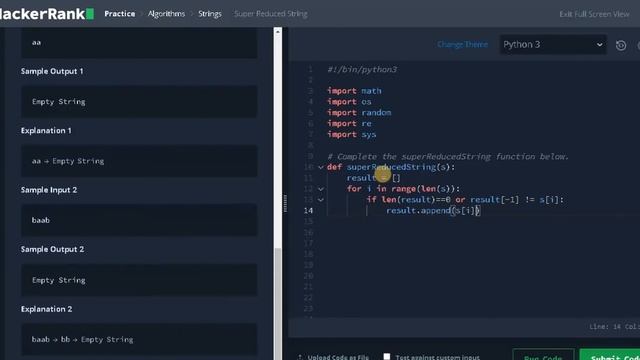This screenshot has width=640, height=360.
Task: Click the reset code history icon
Action: click(621, 45)
